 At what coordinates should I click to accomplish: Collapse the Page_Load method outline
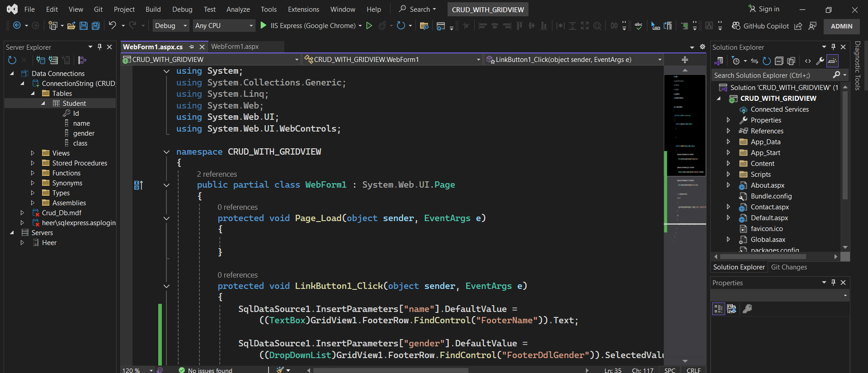[166, 218]
